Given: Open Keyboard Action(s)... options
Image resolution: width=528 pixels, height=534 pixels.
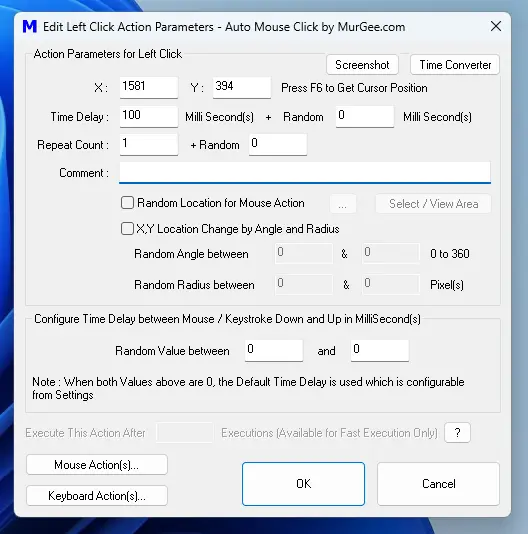Looking at the screenshot, I should coord(97,496).
